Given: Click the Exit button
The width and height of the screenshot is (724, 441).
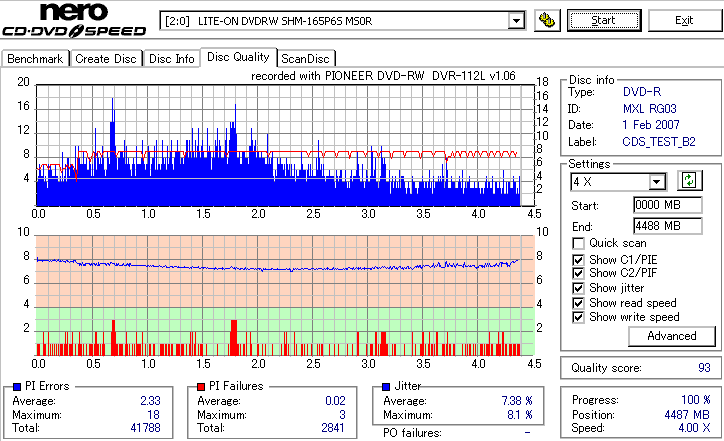Looking at the screenshot, I should (x=684, y=21).
